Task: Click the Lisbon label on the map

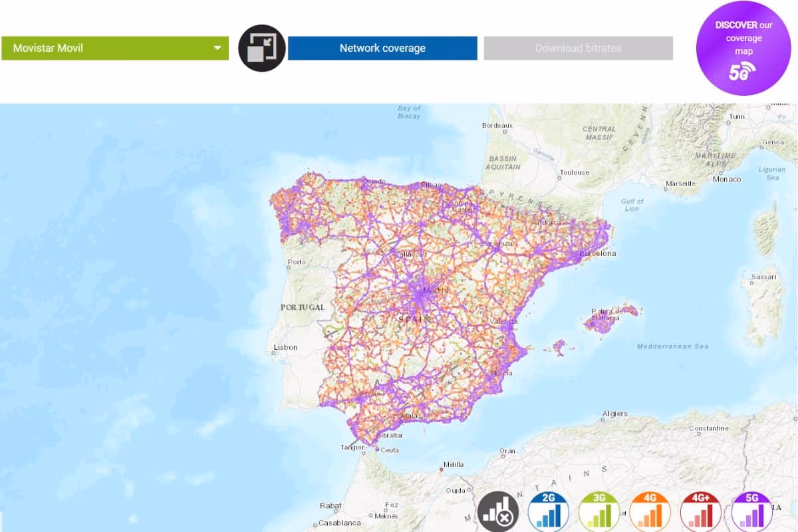Action: click(x=285, y=347)
